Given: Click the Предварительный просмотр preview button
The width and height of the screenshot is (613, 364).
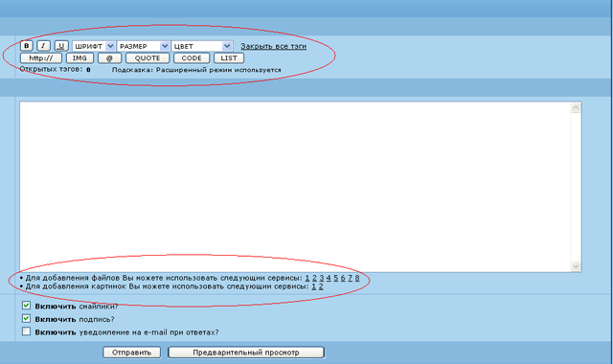Looking at the screenshot, I should tap(246, 353).
